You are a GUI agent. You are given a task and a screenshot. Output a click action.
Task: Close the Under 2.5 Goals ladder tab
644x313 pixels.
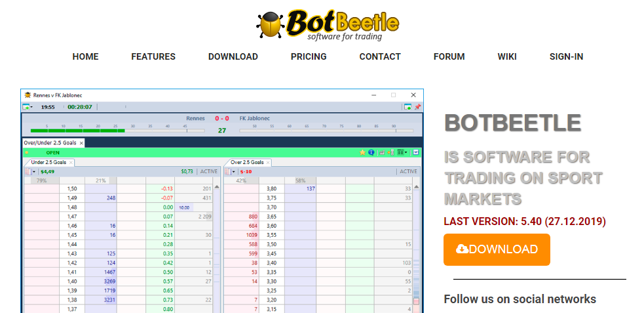point(71,163)
